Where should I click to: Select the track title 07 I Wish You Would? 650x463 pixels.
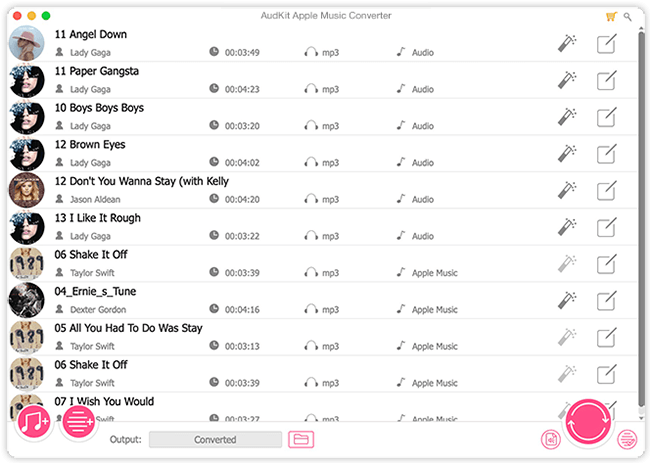point(104,402)
